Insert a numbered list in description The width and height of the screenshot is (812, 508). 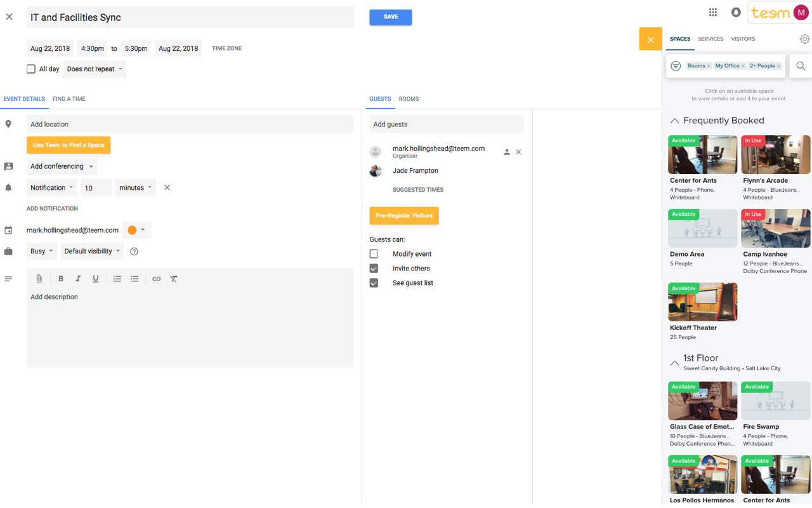[x=117, y=279]
